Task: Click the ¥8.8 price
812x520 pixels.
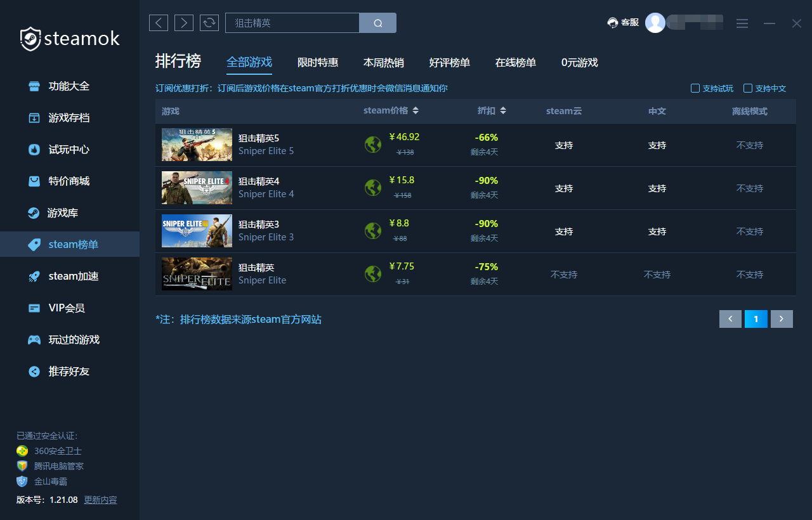Action: (x=399, y=223)
